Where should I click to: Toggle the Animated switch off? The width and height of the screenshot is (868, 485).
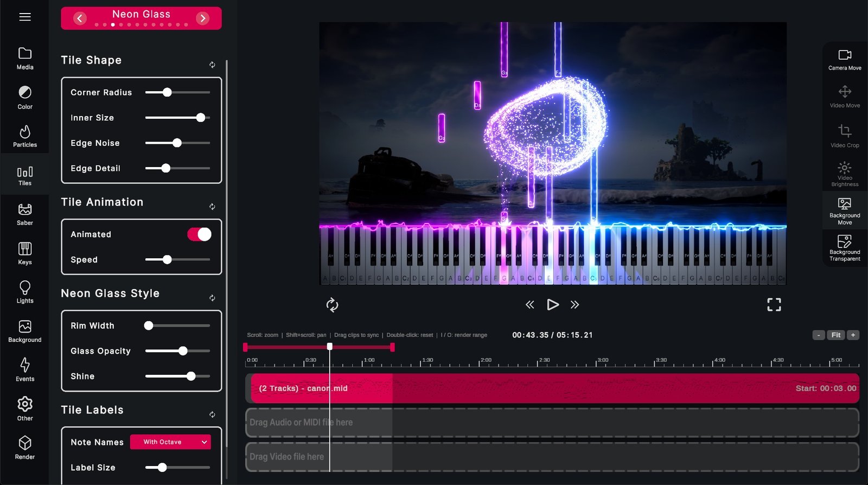[199, 234]
